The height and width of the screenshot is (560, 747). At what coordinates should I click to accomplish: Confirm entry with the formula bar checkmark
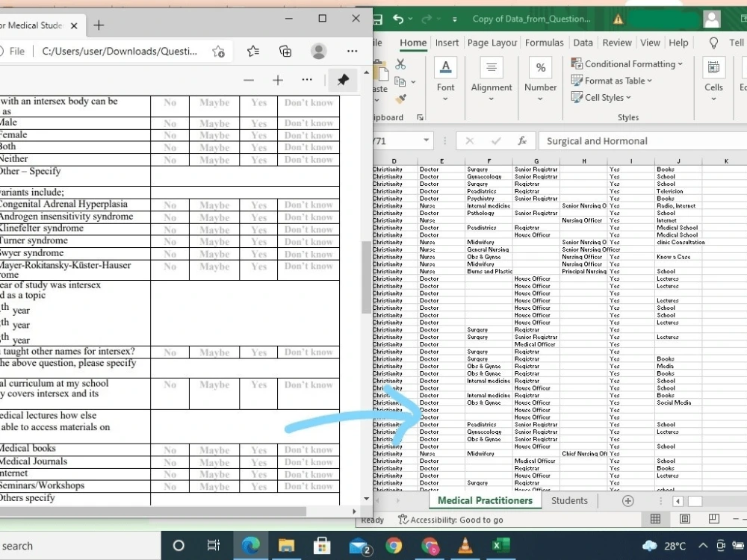pyautogui.click(x=496, y=141)
